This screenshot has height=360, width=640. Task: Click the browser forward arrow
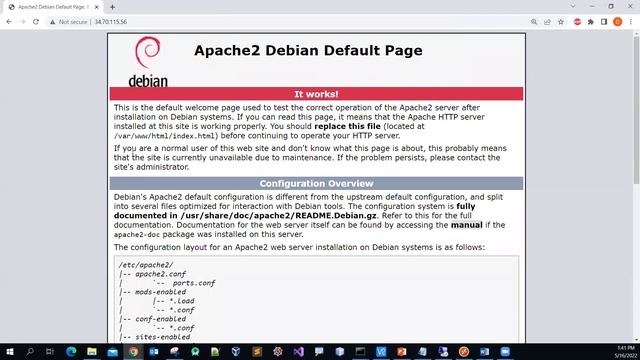coord(22,22)
